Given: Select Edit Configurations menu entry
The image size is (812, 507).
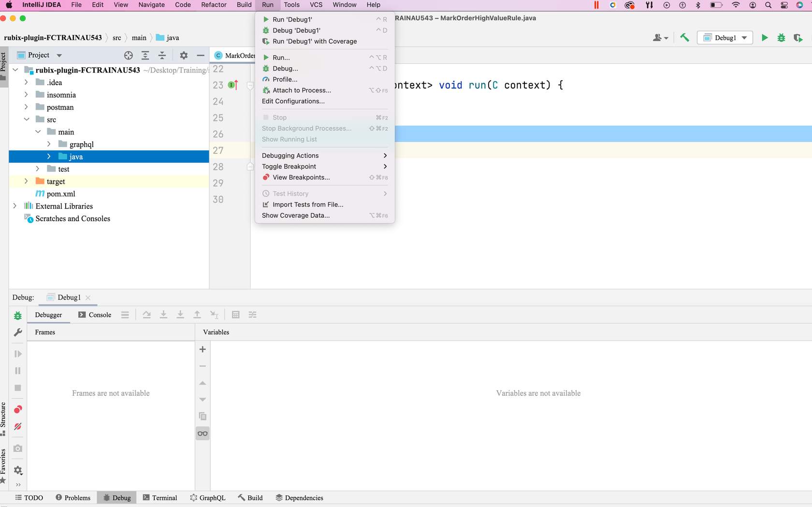Looking at the screenshot, I should (293, 101).
